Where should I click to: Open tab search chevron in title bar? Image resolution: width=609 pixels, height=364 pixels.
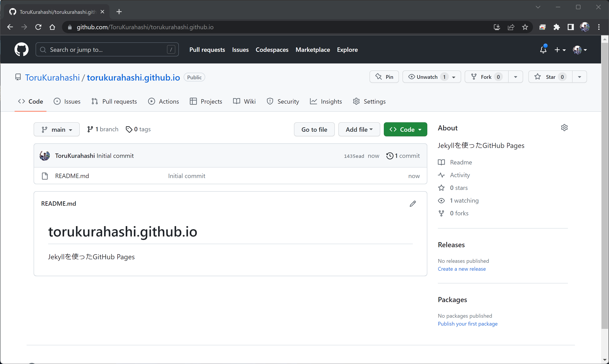(538, 7)
